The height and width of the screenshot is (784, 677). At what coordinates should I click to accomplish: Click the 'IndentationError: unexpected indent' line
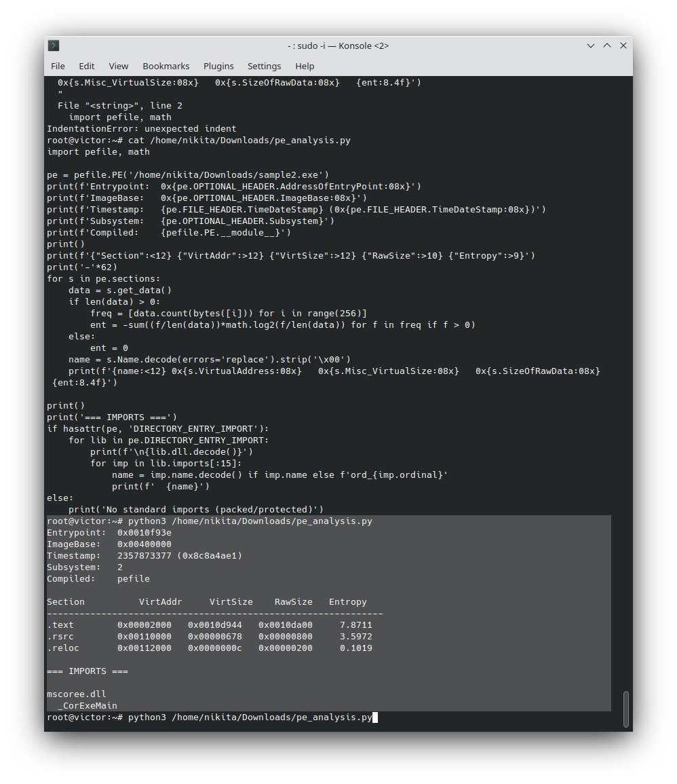(x=141, y=128)
